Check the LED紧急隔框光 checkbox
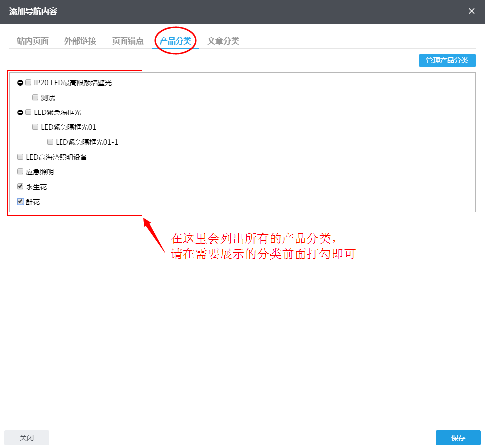485x448 pixels. (28, 112)
